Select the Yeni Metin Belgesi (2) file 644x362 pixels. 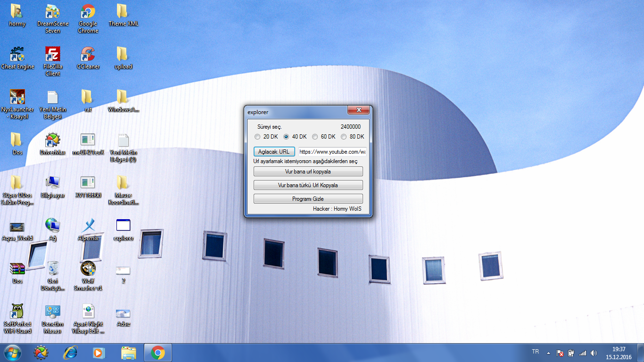123,148
